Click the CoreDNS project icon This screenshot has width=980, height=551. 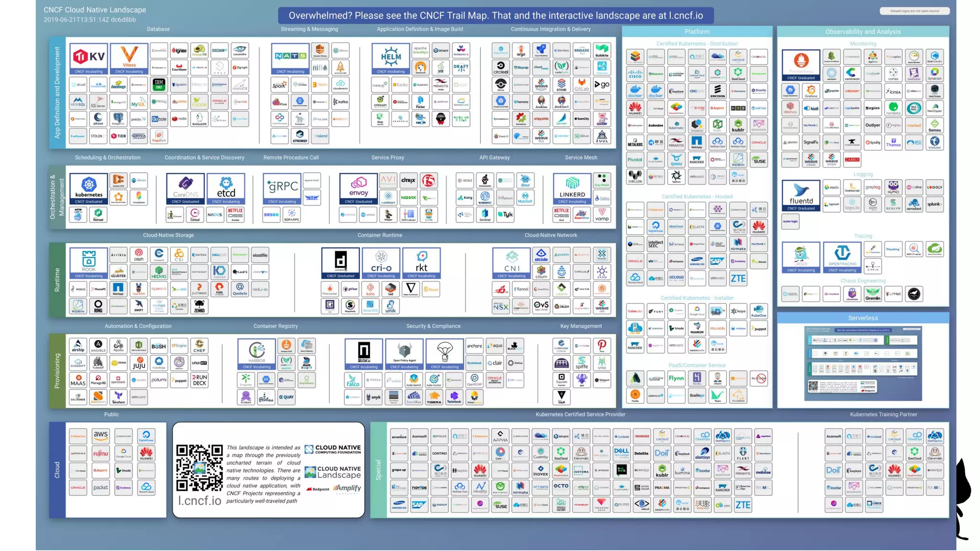pos(185,188)
